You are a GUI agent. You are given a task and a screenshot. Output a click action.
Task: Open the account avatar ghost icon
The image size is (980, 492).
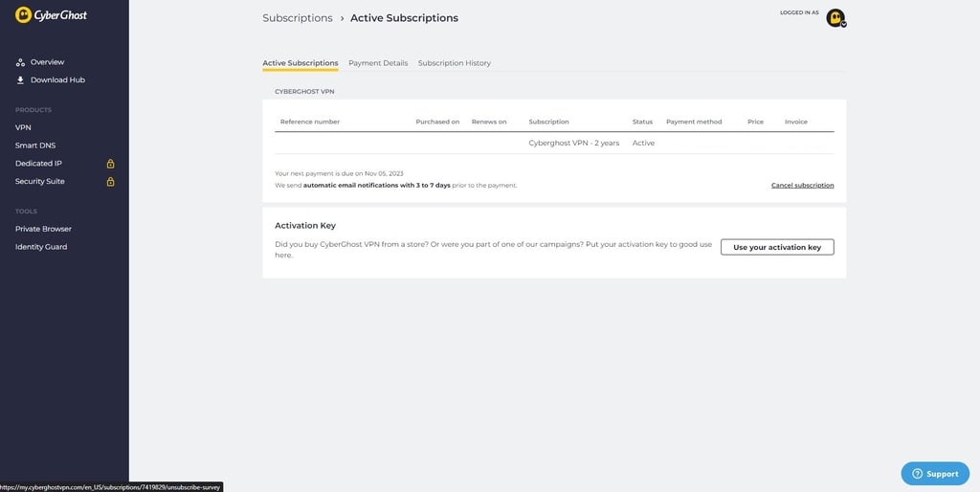835,17
